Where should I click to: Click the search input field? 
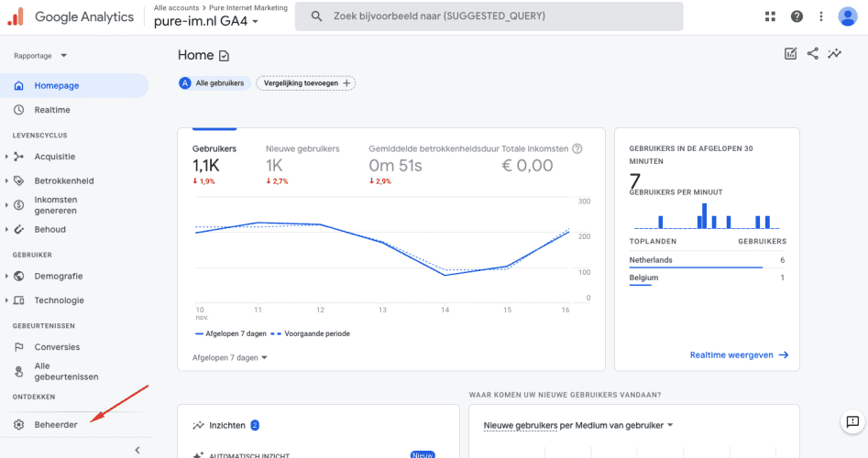coord(489,16)
